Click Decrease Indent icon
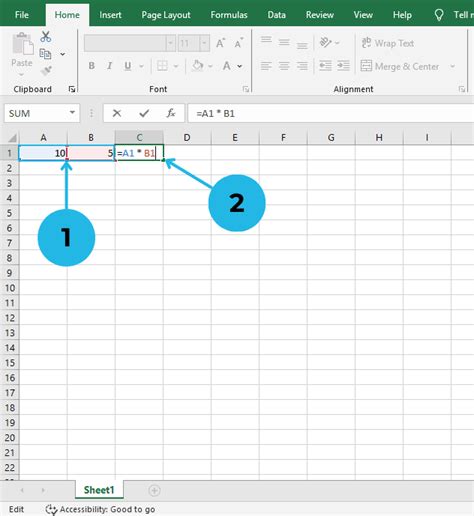The image size is (474, 516). [325, 66]
